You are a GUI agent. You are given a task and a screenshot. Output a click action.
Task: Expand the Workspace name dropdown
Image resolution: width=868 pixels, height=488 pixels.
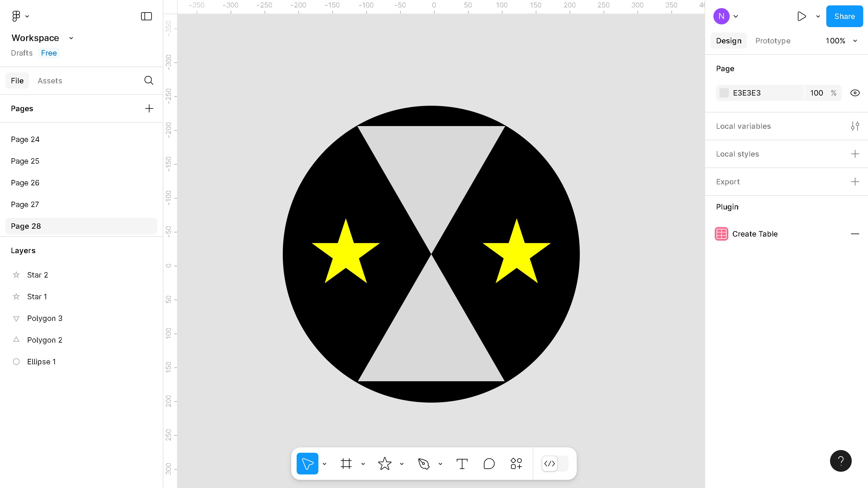point(71,38)
